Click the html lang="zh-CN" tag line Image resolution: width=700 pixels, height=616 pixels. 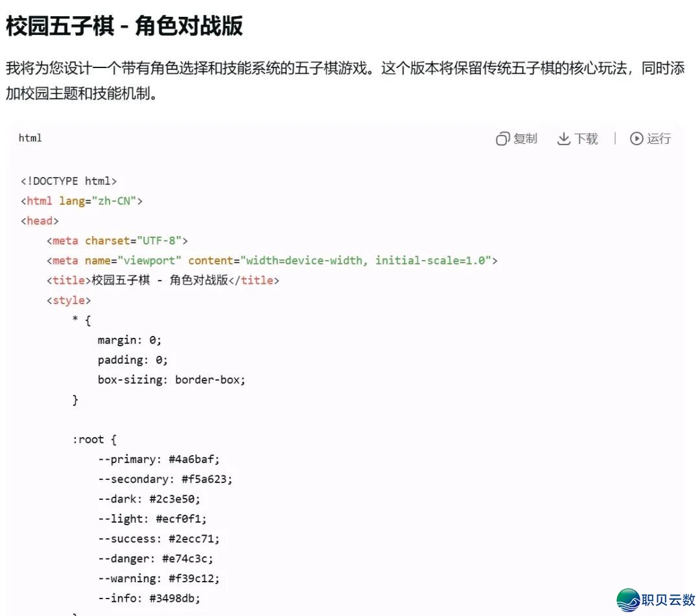82,201
